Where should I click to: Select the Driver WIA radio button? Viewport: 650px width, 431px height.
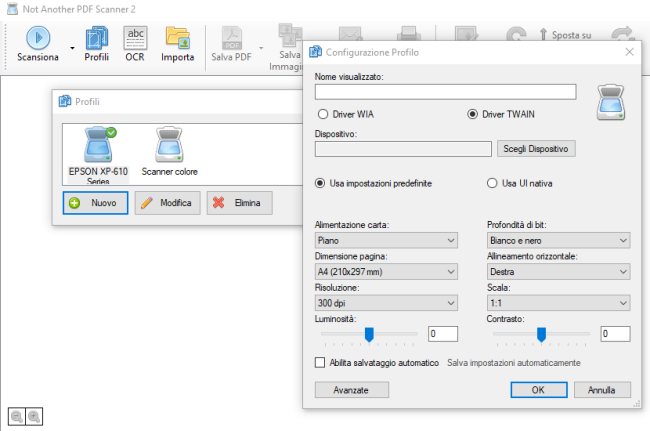point(323,114)
